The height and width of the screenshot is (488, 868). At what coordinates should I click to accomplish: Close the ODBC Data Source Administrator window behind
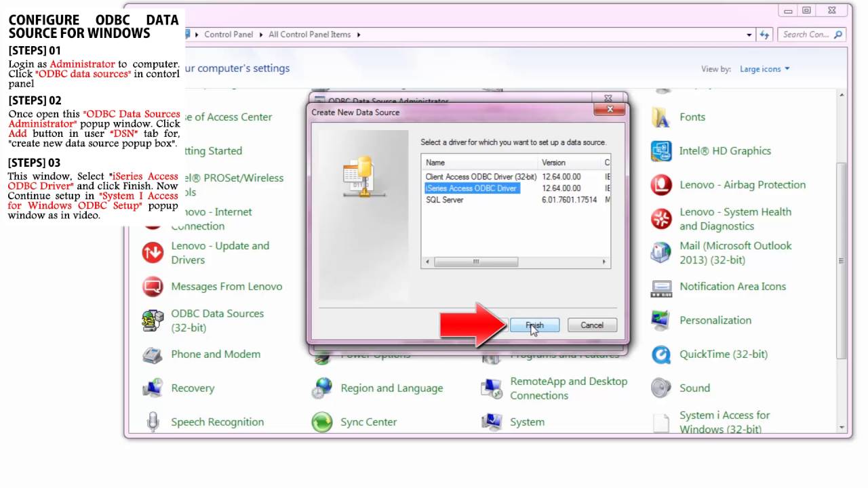point(608,99)
